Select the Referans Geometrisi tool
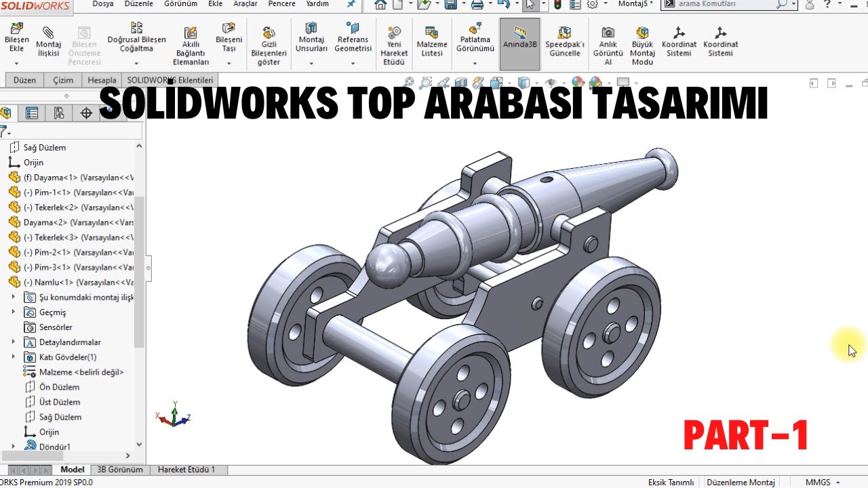Image resolution: width=868 pixels, height=488 pixels. click(353, 38)
